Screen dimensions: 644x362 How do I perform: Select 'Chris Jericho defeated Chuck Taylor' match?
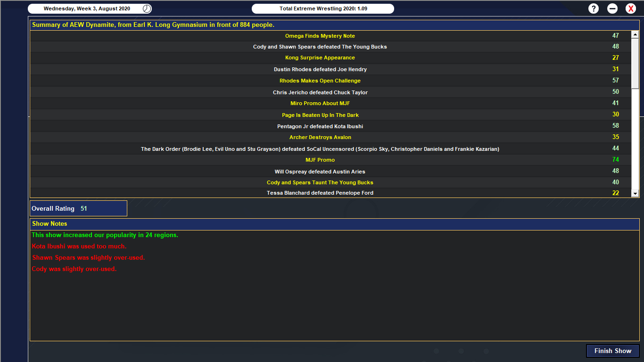click(330, 92)
